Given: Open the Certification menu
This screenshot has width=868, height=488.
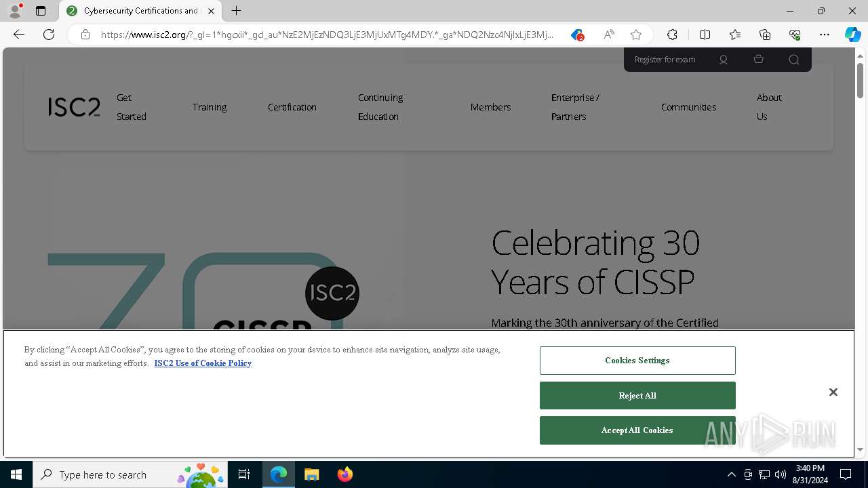Looking at the screenshot, I should pyautogui.click(x=292, y=107).
